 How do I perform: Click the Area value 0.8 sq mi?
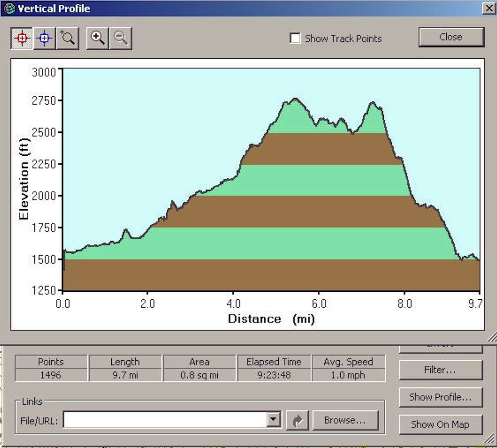(x=199, y=375)
